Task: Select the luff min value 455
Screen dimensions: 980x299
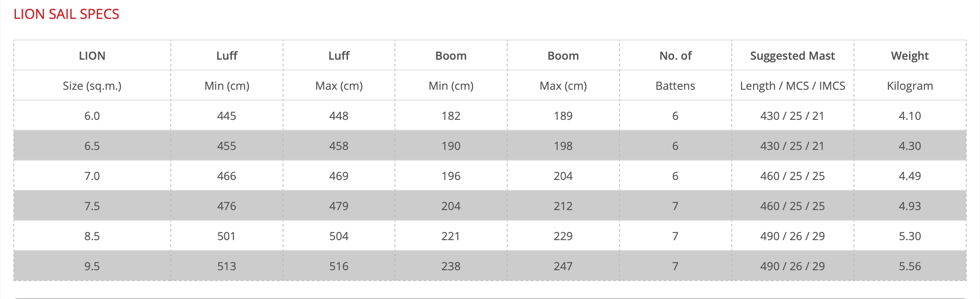Action: (227, 146)
